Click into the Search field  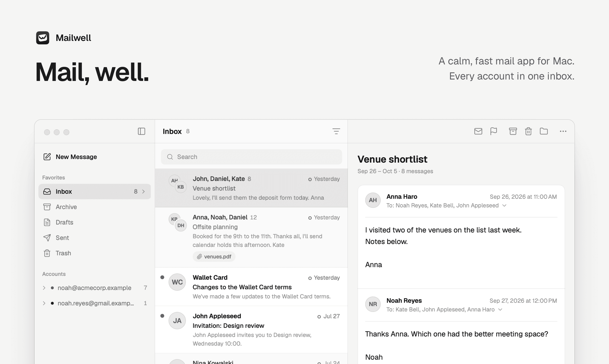pyautogui.click(x=251, y=157)
